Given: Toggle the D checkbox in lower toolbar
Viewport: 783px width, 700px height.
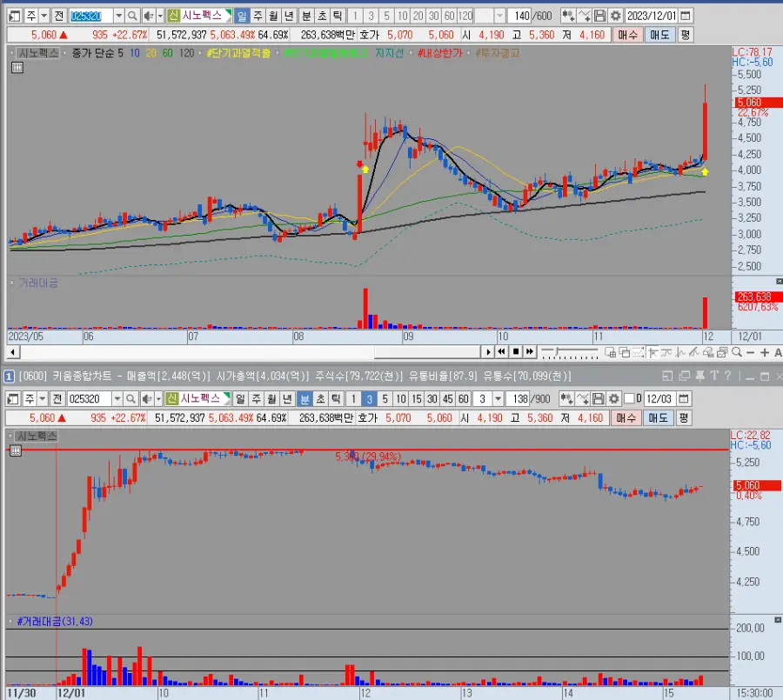Looking at the screenshot, I should (629, 398).
